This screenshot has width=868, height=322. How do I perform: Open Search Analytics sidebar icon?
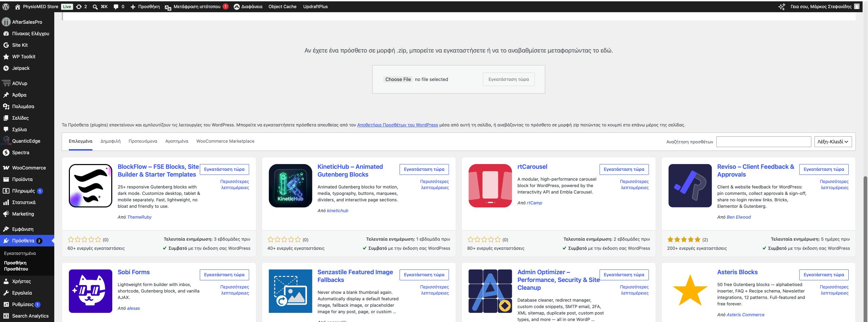pyautogui.click(x=6, y=316)
